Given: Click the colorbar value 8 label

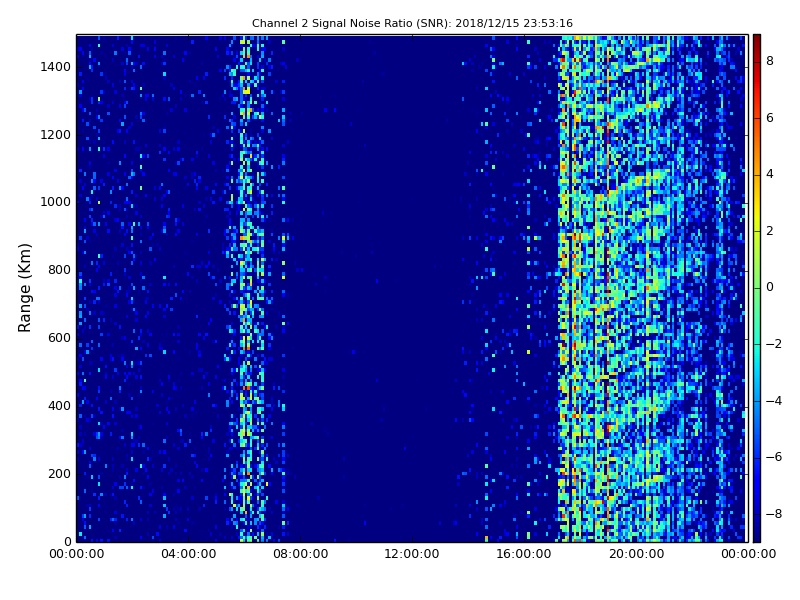Looking at the screenshot, I should (770, 61).
